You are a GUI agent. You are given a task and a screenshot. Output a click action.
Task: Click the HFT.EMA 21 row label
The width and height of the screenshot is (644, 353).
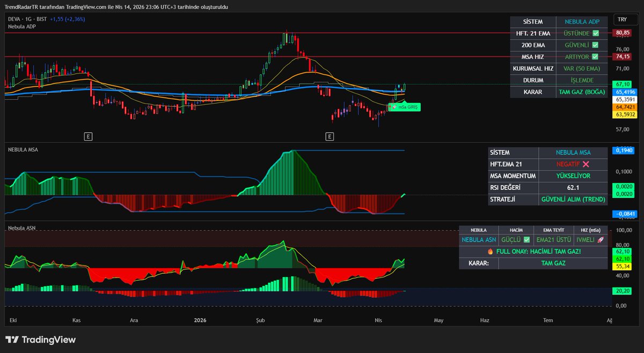[513, 164]
